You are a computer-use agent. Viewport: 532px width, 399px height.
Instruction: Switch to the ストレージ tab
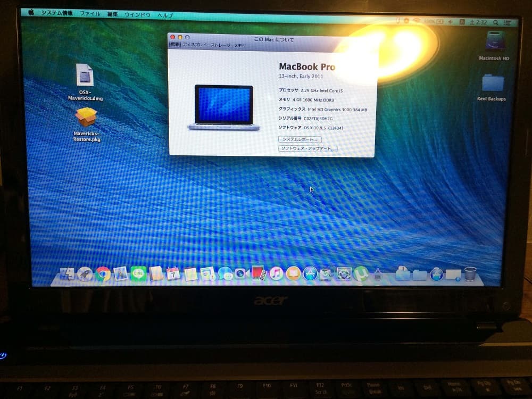pos(221,45)
